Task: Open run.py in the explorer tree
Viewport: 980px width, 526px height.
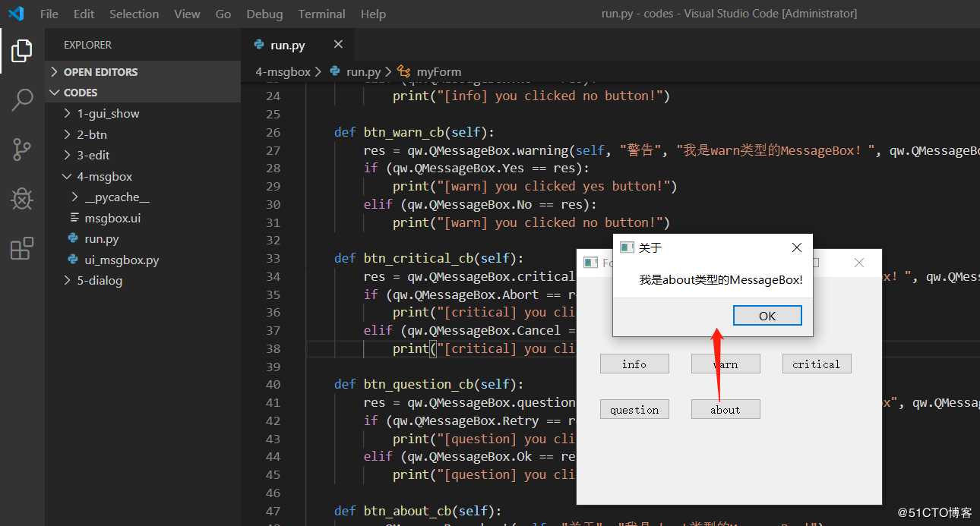Action: (x=143, y=238)
